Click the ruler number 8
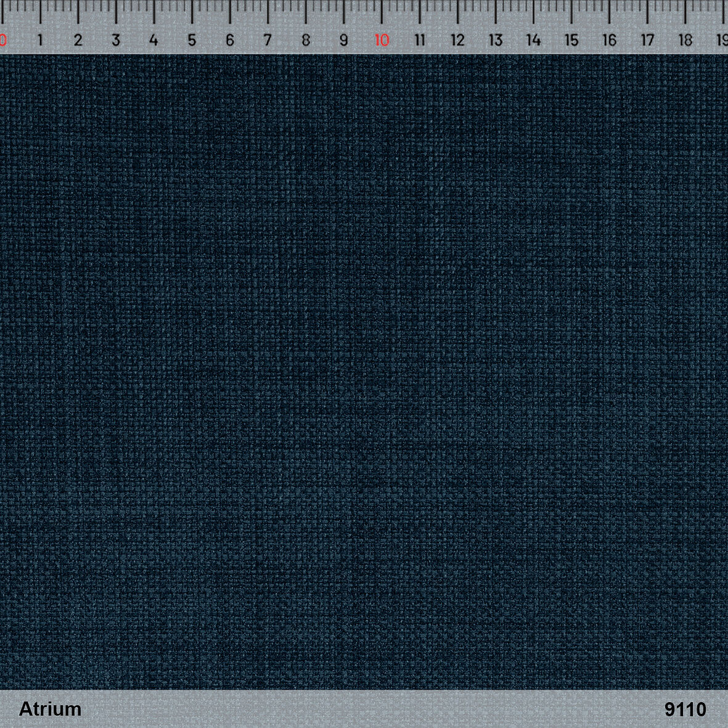Screen dimensions: 728x728 point(306,41)
